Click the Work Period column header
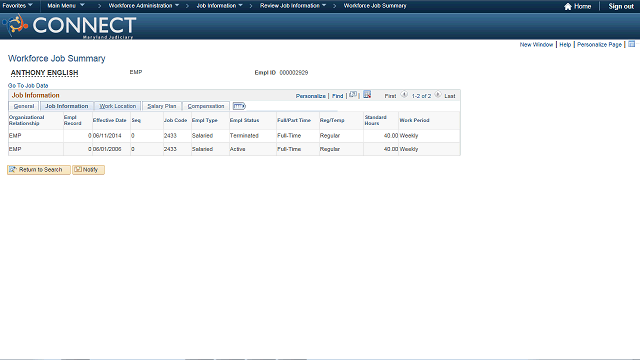The height and width of the screenshot is (360, 640). tap(414, 120)
